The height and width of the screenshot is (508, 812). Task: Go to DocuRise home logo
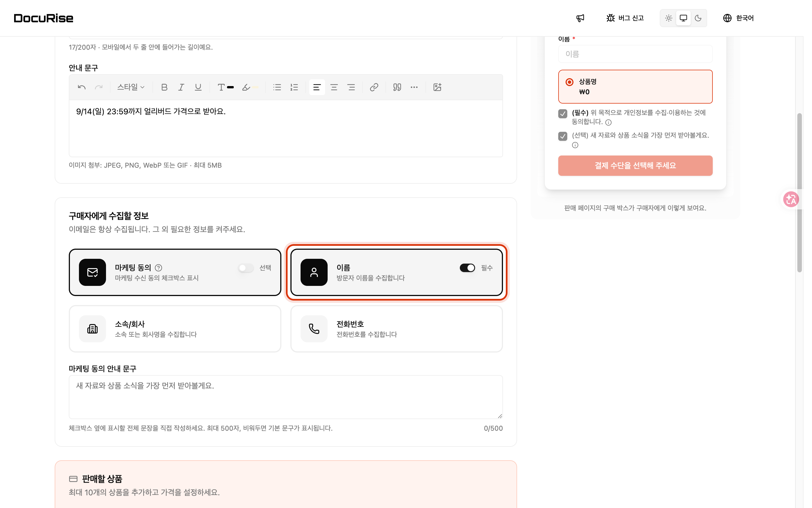pos(44,18)
